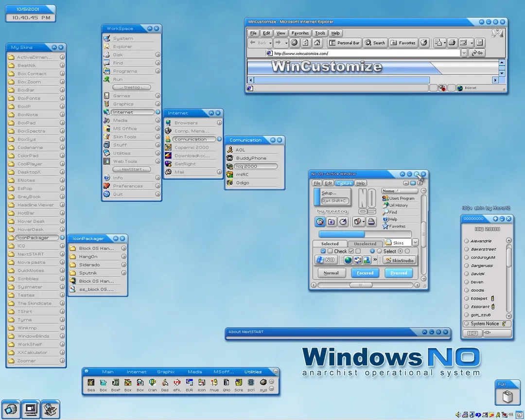Screen dimensions: 525x420
Task: Toggle gray checked checkbox right of Check label
Action: 351,251
